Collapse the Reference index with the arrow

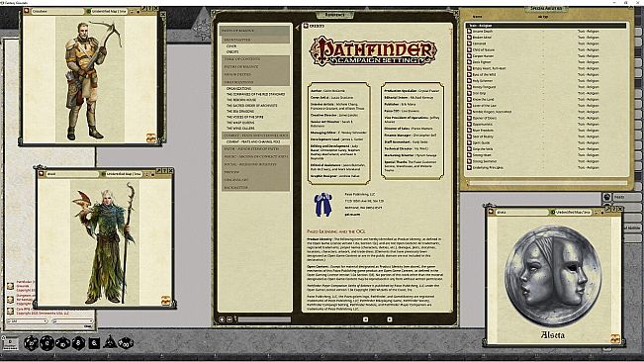[297, 28]
